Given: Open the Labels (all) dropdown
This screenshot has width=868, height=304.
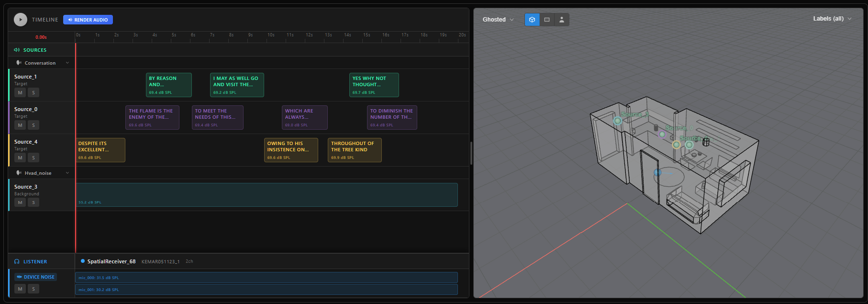Looking at the screenshot, I should tap(832, 19).
